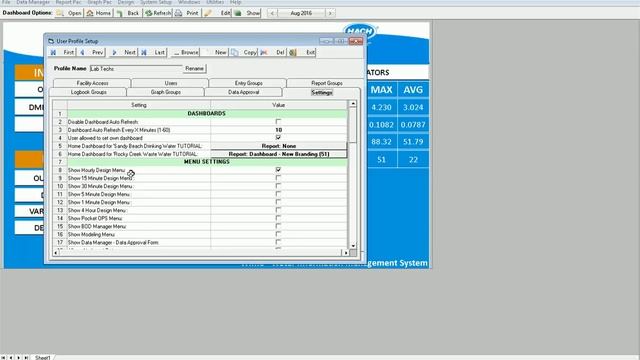Open Rocky Creek 'Dashboard - New Branding' selector

point(279,154)
